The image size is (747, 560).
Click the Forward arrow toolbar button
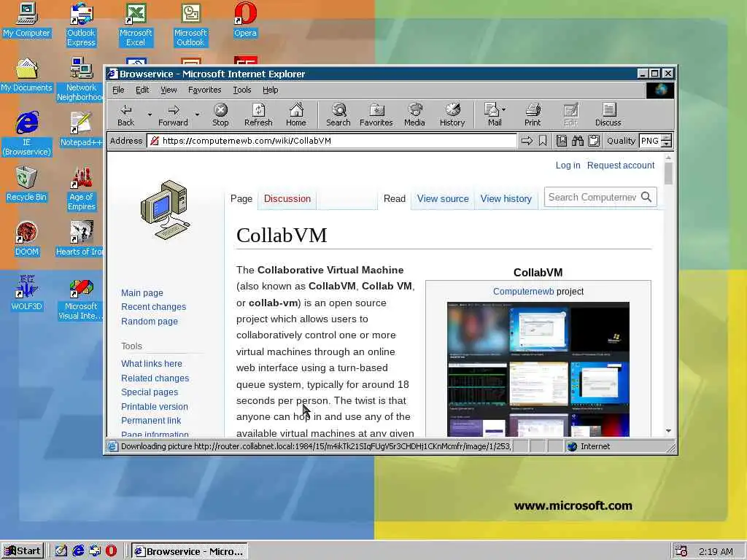pyautogui.click(x=173, y=114)
